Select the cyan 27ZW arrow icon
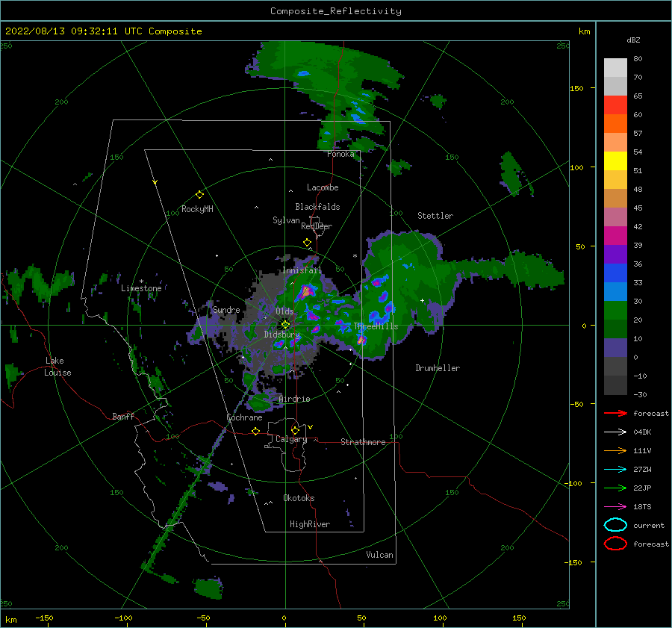Viewport: 672px width, 628px height. click(615, 470)
